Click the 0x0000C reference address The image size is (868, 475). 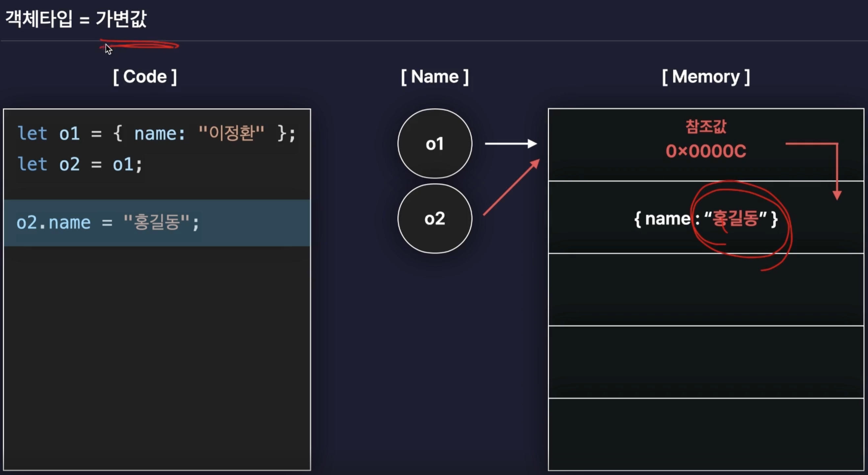[706, 151]
